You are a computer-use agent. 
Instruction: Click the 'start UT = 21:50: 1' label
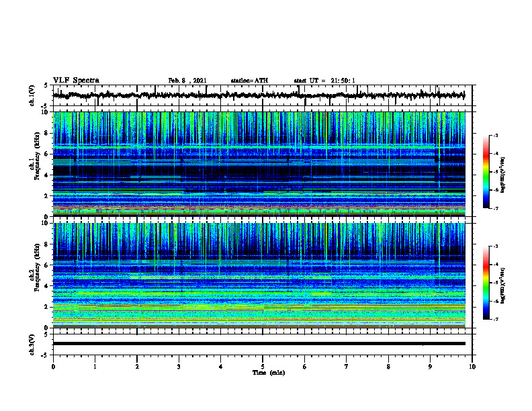(324, 81)
